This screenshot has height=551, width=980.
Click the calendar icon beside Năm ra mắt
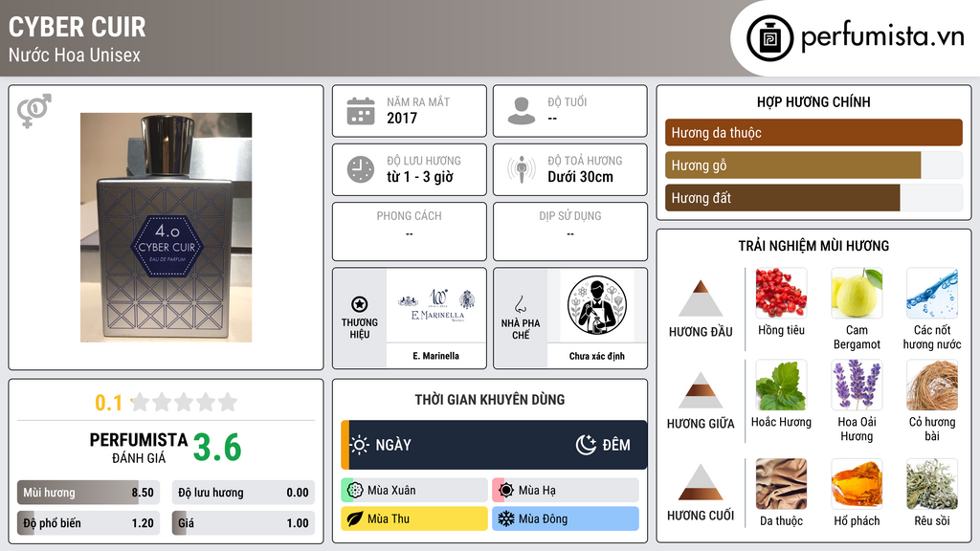[361, 111]
